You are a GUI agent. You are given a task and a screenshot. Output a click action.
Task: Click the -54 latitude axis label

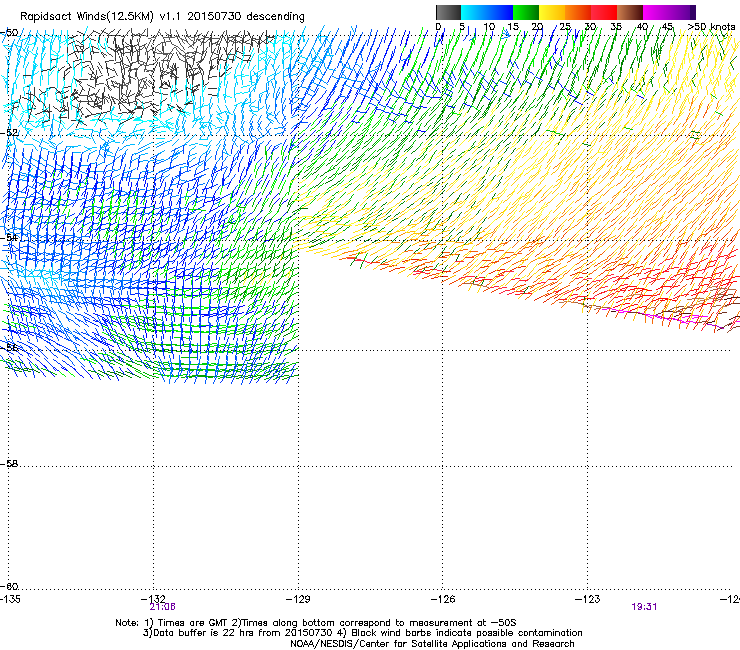click(9, 237)
